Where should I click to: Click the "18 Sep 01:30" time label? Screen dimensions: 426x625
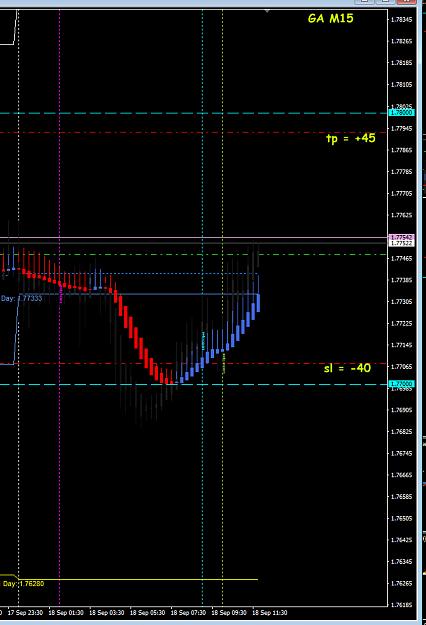pyautogui.click(x=66, y=613)
